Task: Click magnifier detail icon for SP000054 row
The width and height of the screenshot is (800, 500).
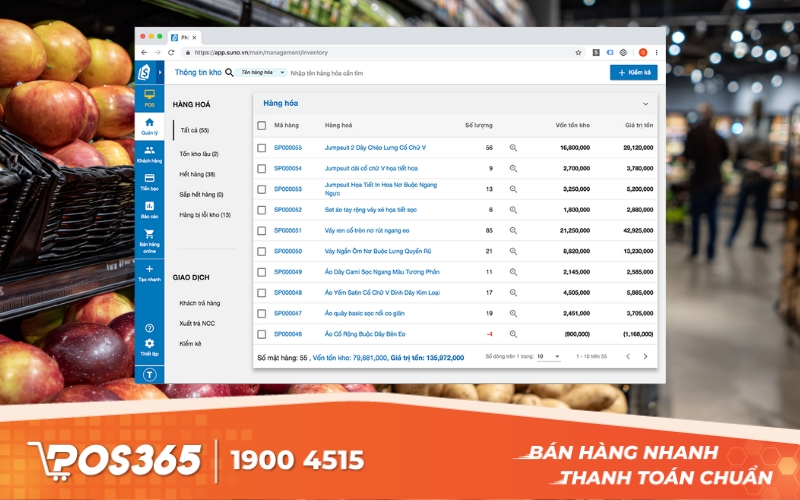Action: coord(513,168)
